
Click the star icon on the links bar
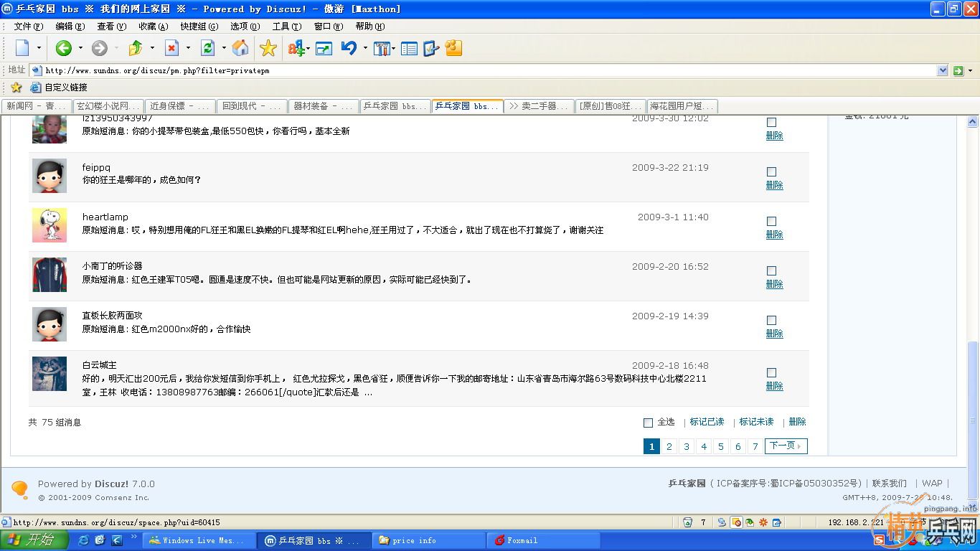point(17,88)
